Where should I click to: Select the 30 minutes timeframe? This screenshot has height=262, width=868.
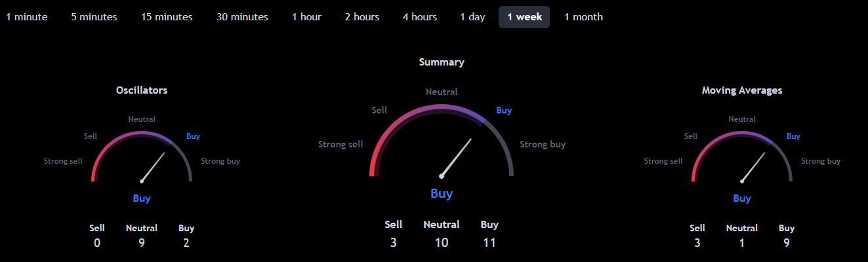pos(242,17)
